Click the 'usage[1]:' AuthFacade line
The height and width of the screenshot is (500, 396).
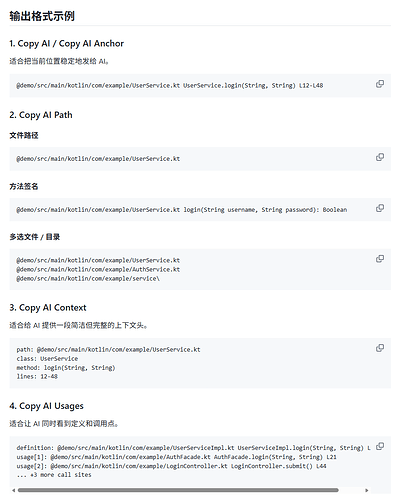click(176, 457)
